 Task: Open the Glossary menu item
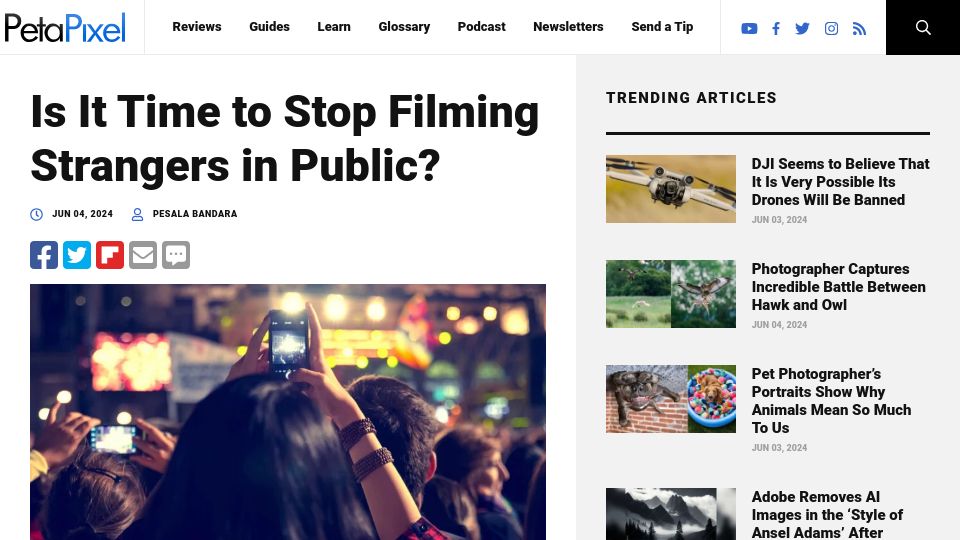[404, 27]
